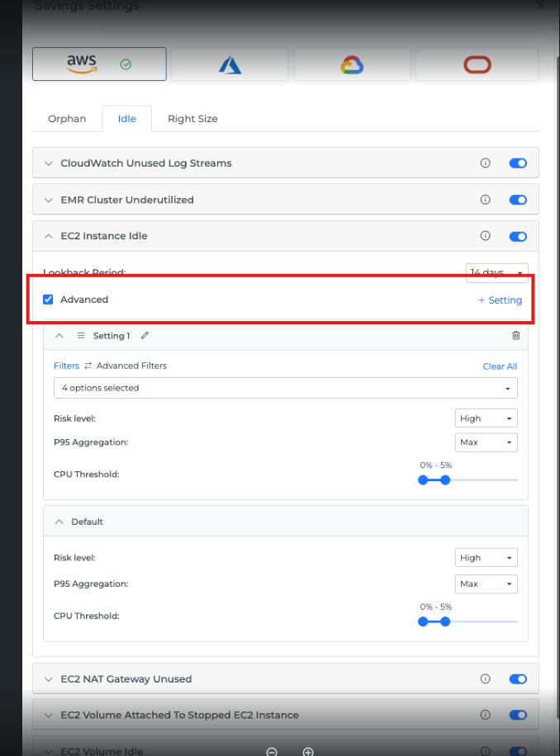Image resolution: width=560 pixels, height=756 pixels.
Task: Expand EMR Cluster Underutilized section
Action: (x=48, y=200)
